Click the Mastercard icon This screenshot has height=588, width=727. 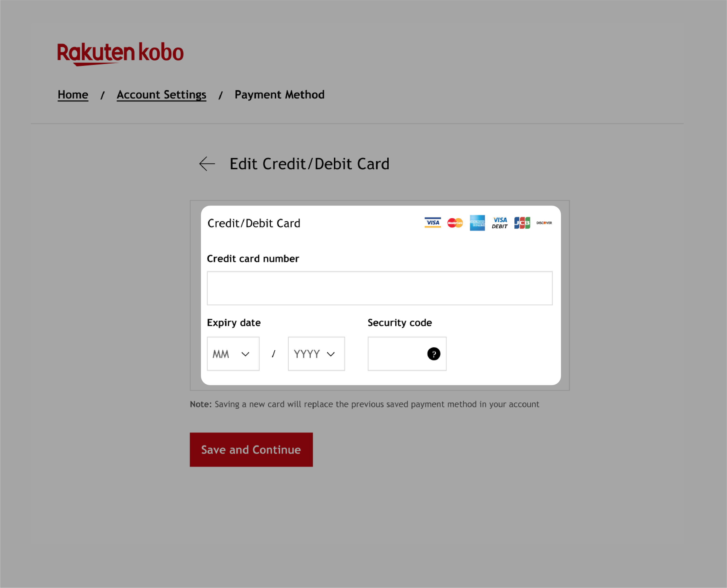(455, 223)
